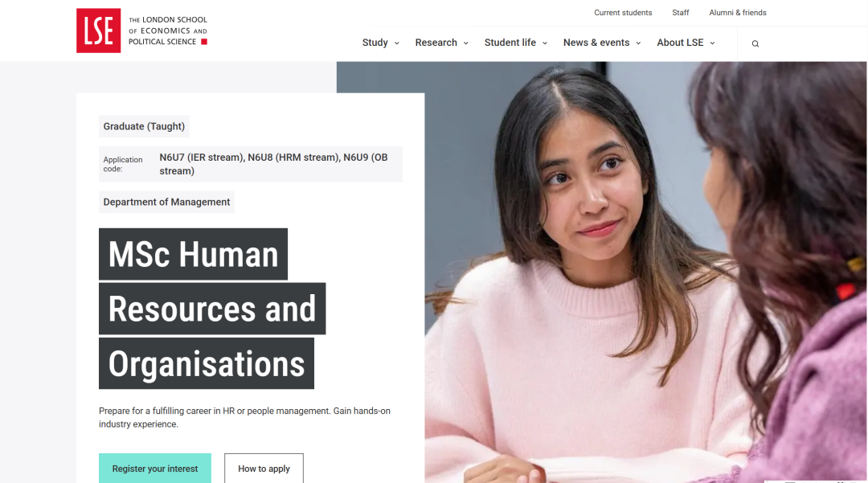This screenshot has width=868, height=483.
Task: Select the Graduate (Taught) tag
Action: 144,126
